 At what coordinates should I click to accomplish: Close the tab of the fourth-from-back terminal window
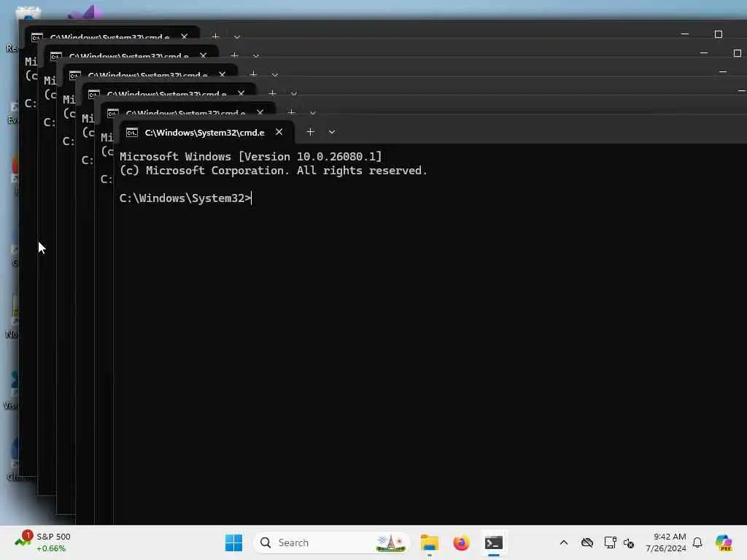pos(241,93)
